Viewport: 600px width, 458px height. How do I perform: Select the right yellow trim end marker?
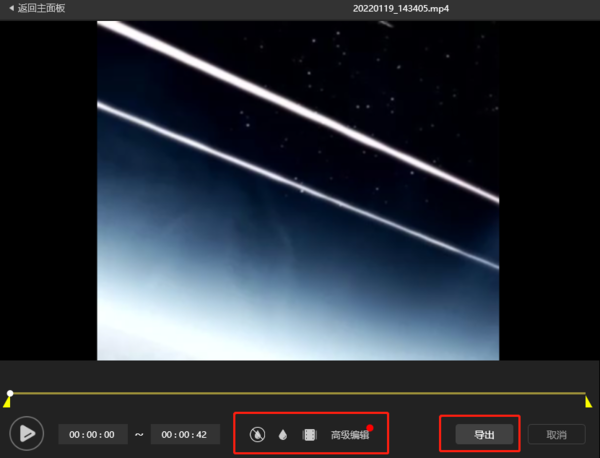click(589, 402)
